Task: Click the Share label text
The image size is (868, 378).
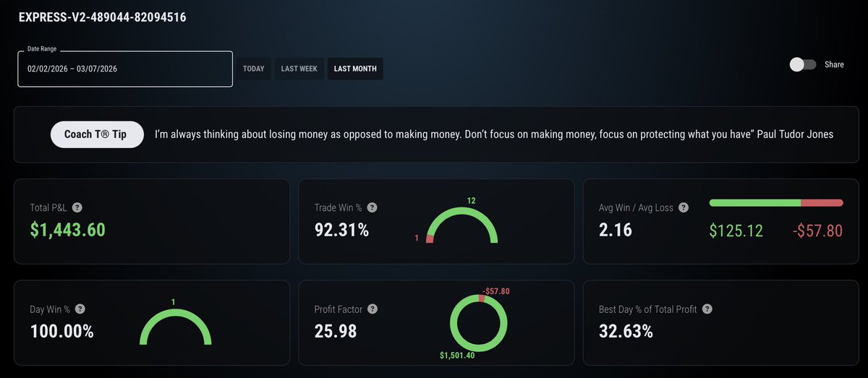Action: click(834, 64)
